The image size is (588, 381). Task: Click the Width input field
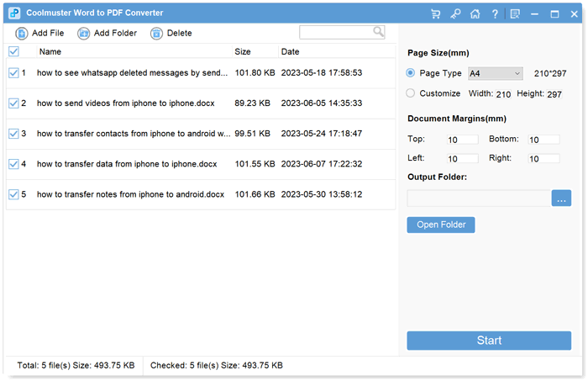(x=503, y=94)
